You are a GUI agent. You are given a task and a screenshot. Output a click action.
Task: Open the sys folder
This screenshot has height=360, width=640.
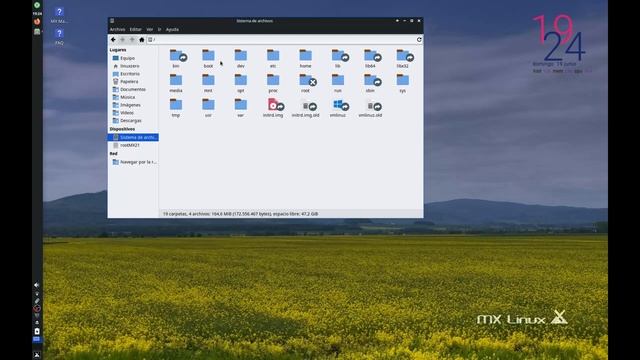[x=402, y=83]
